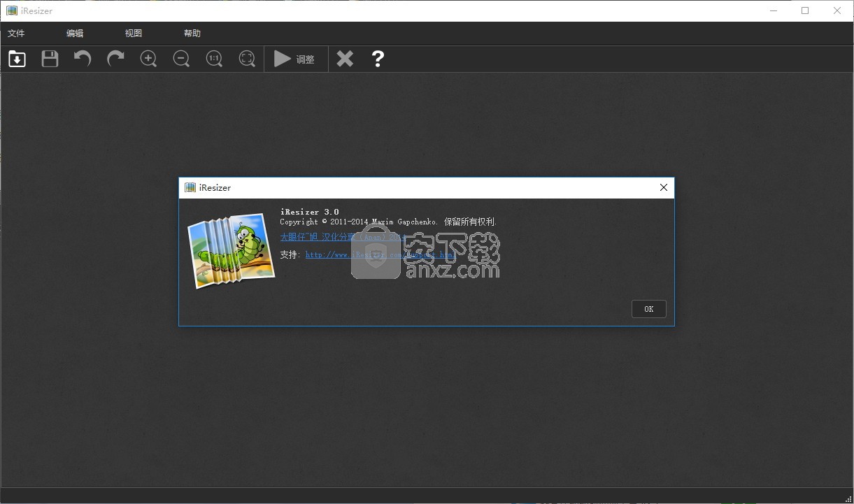Set zoom to actual size 1:1
This screenshot has width=854, height=504.
point(214,59)
